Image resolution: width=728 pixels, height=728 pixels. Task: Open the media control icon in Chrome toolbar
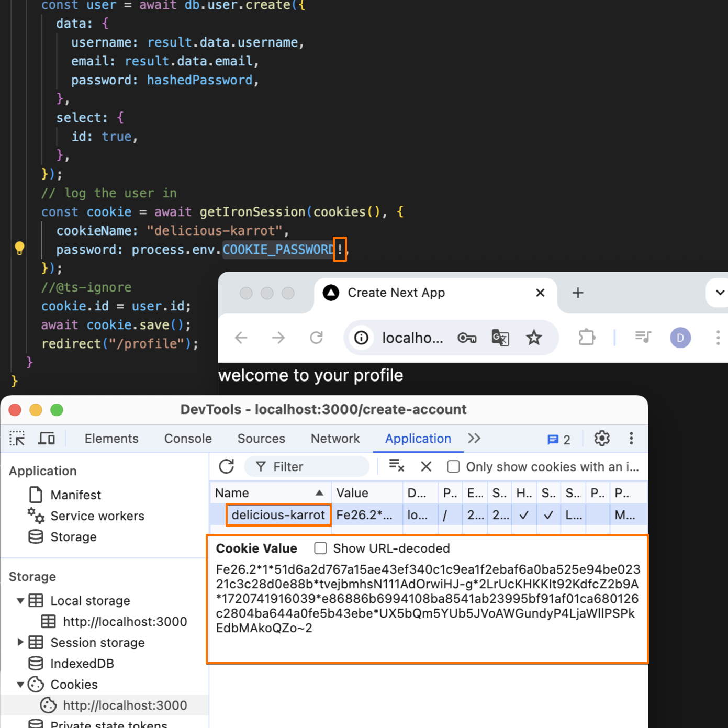click(x=643, y=337)
